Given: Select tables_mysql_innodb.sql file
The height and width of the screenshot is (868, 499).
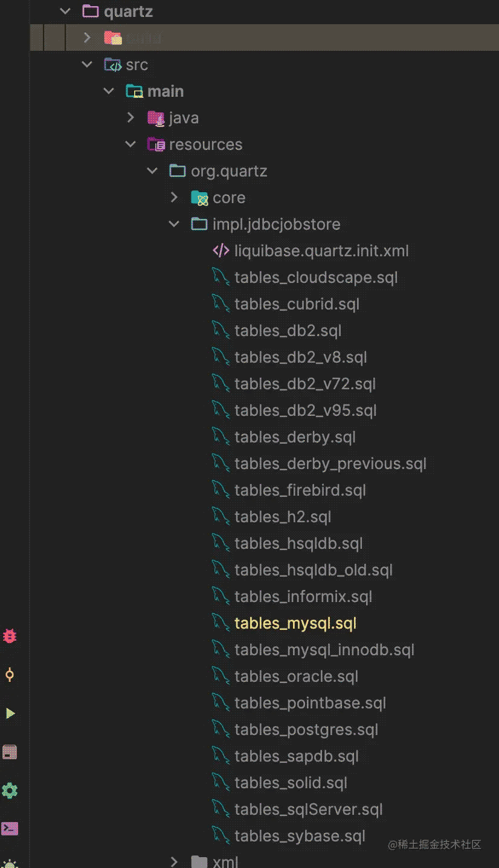Looking at the screenshot, I should 324,650.
